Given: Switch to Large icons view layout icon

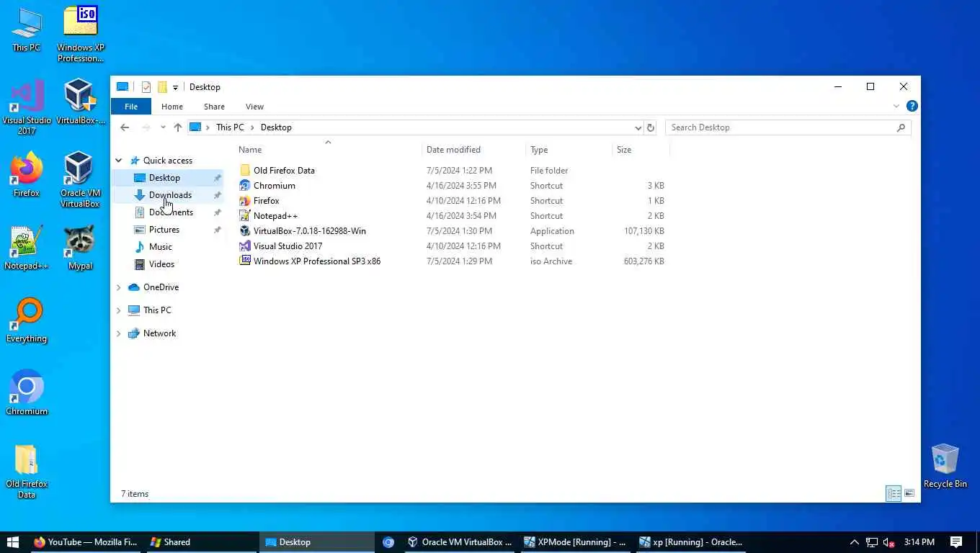Looking at the screenshot, I should [909, 493].
